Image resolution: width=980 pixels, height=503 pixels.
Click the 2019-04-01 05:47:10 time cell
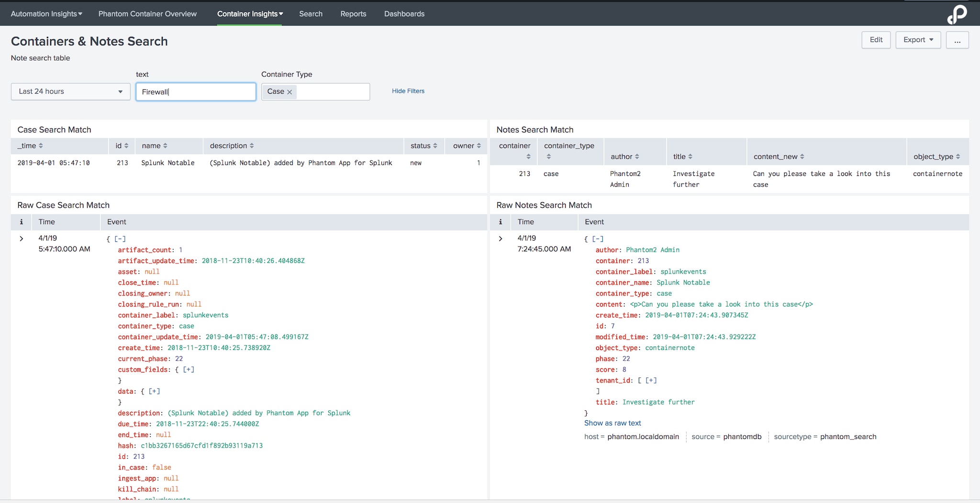tap(54, 163)
